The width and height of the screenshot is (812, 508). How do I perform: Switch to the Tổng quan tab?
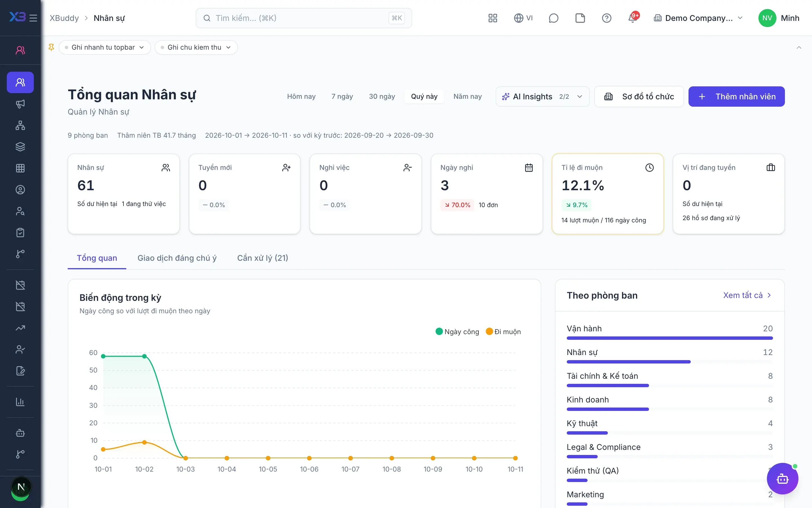click(97, 258)
